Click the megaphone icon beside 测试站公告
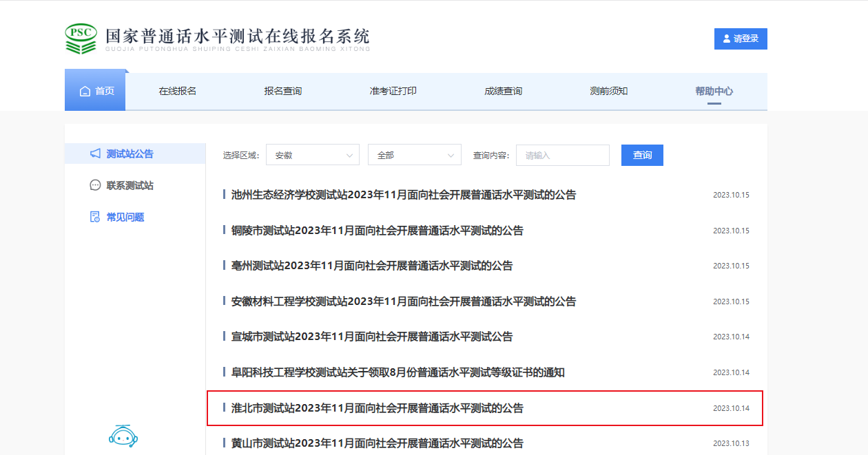 [96, 154]
